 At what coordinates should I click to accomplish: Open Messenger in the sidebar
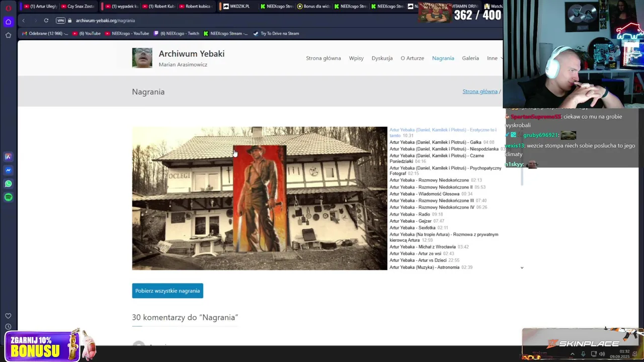8,170
